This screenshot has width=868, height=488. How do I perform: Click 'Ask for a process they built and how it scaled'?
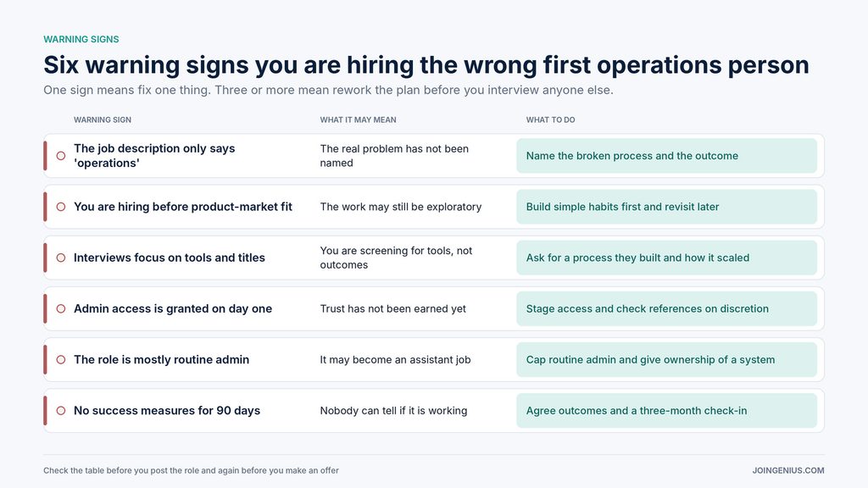coord(666,258)
